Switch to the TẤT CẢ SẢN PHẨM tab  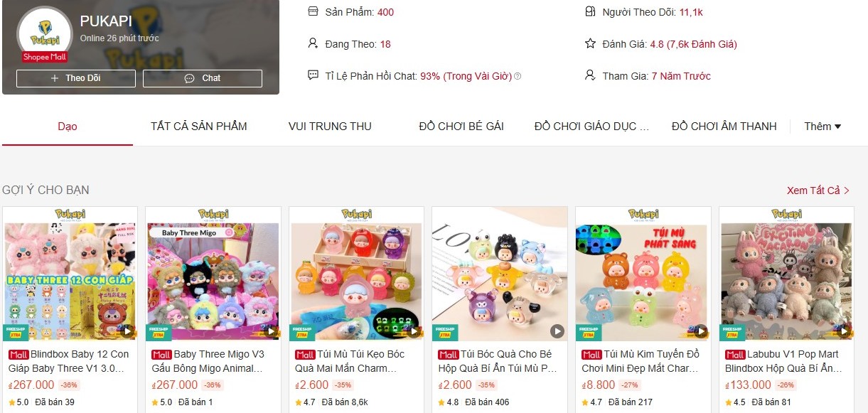199,127
